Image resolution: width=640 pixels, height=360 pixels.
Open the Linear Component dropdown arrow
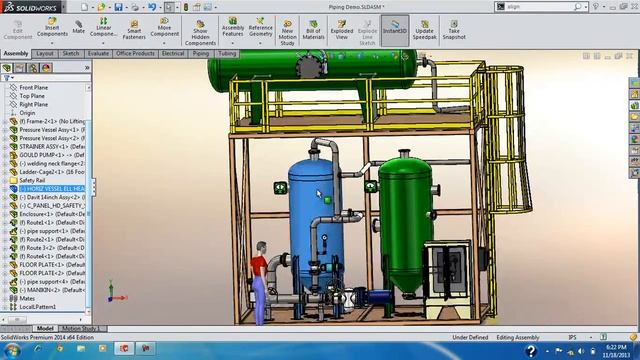pyautogui.click(x=103, y=43)
